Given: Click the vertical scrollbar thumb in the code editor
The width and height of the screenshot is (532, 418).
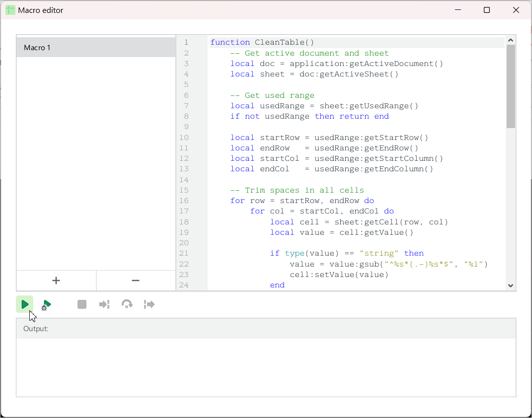Looking at the screenshot, I should [x=511, y=86].
